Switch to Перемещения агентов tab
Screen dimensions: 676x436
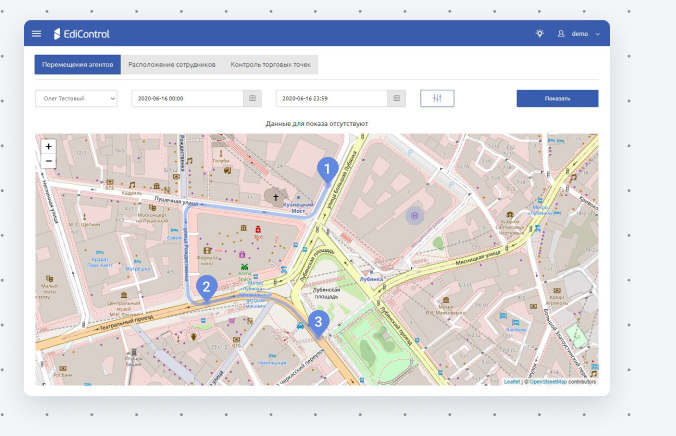coord(78,65)
